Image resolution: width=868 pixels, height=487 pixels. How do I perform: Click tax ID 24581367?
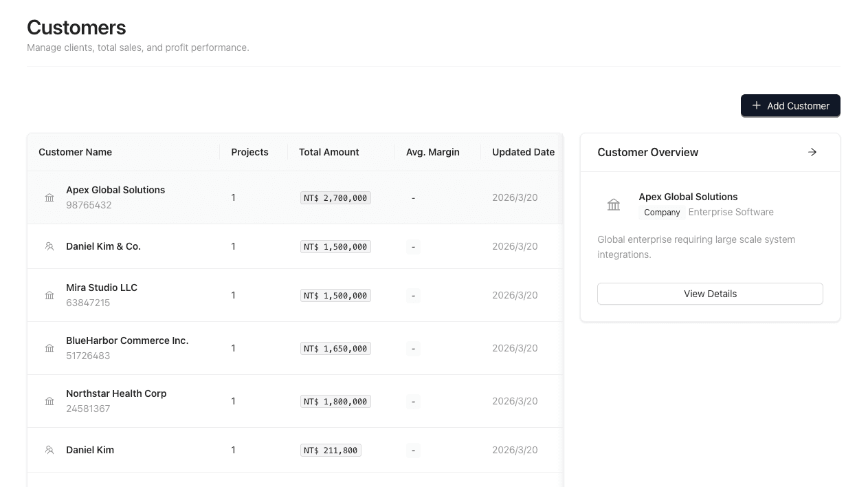(x=88, y=409)
